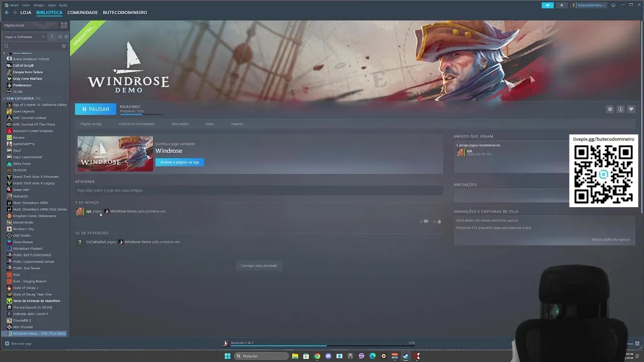
Task: Click Página Inicial button
Action: coord(31,25)
